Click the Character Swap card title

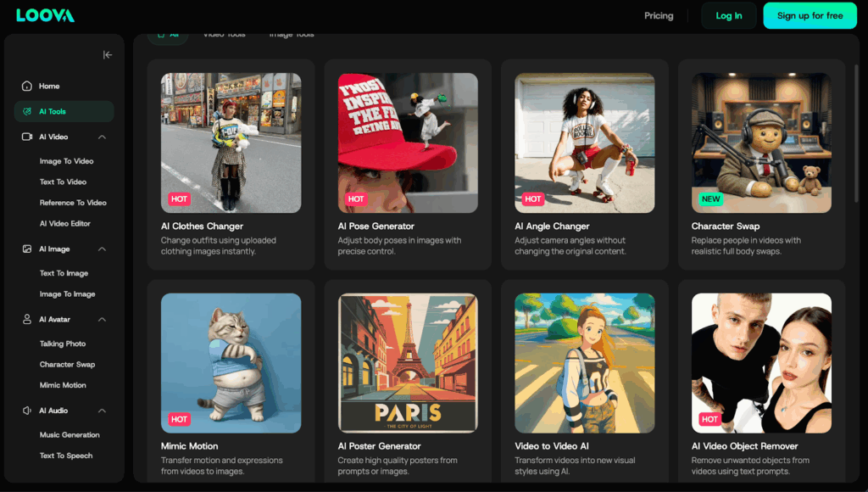(725, 226)
